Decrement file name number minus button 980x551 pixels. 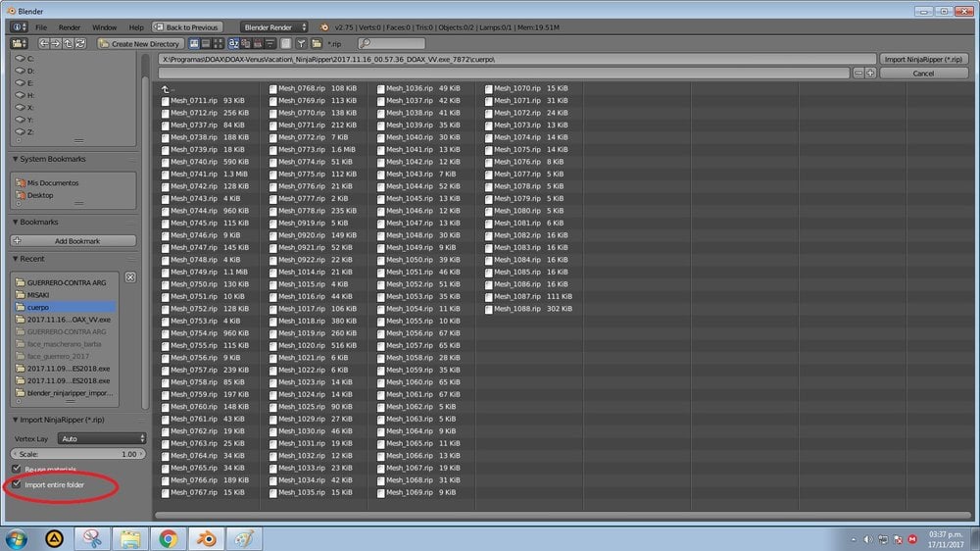coord(858,74)
